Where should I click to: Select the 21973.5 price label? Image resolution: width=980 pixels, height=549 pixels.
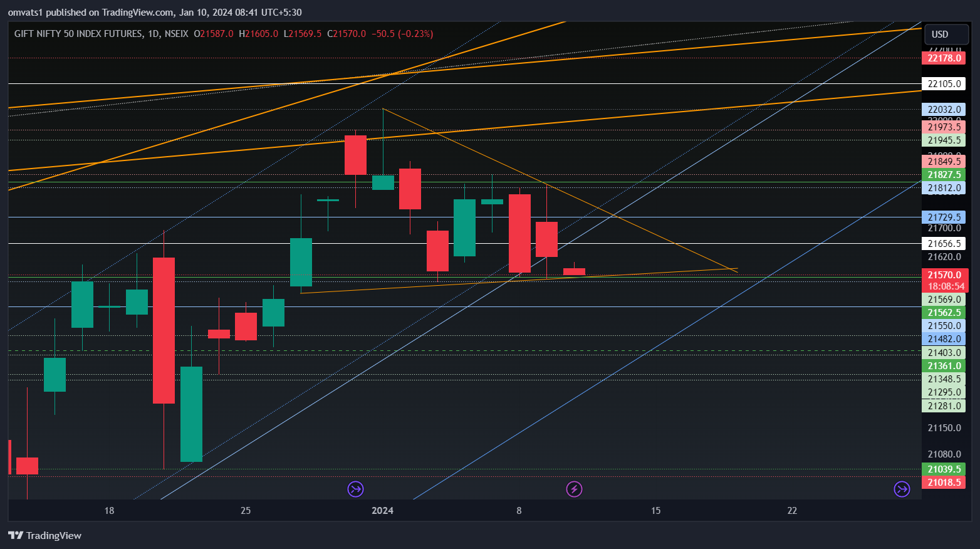944,127
